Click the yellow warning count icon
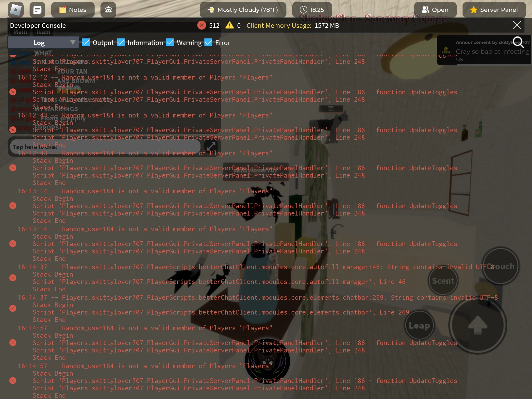 point(230,25)
